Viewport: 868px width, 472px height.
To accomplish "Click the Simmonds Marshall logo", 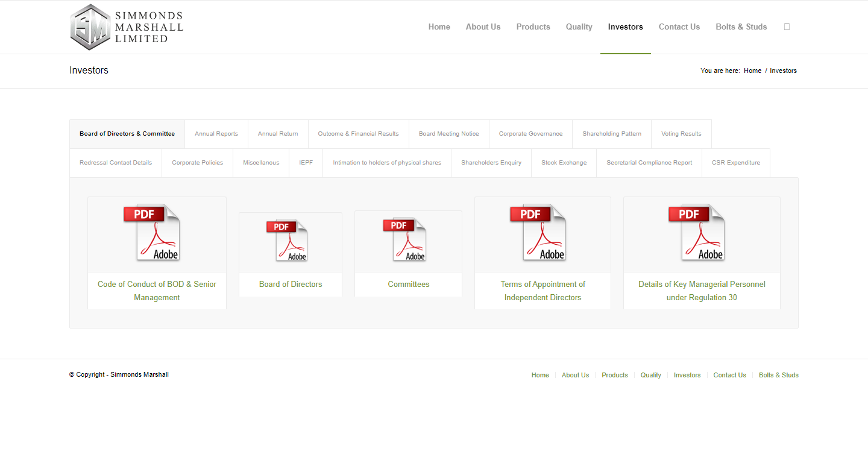I will [127, 27].
